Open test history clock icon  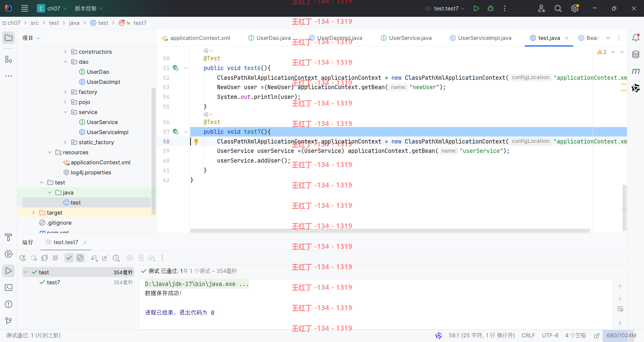click(x=116, y=258)
